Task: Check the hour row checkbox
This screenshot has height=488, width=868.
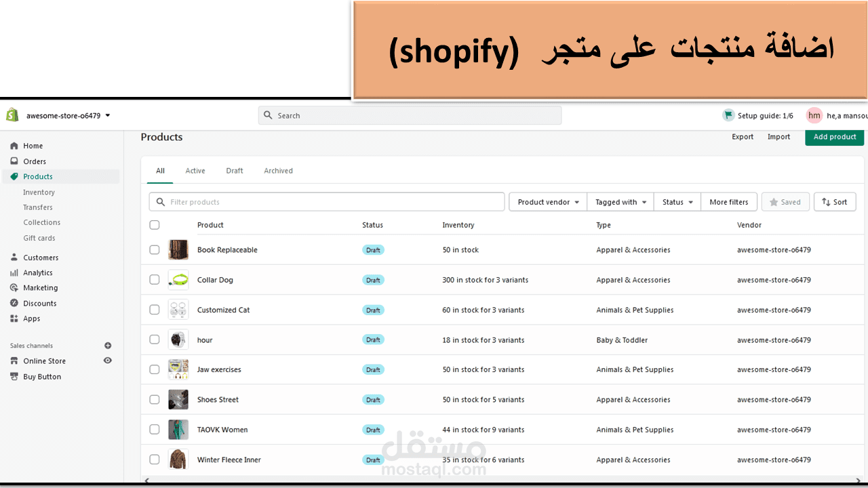Action: coord(155,340)
